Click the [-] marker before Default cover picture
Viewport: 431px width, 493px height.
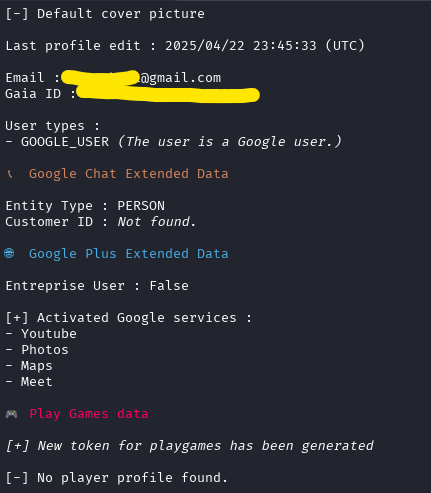click(x=17, y=14)
